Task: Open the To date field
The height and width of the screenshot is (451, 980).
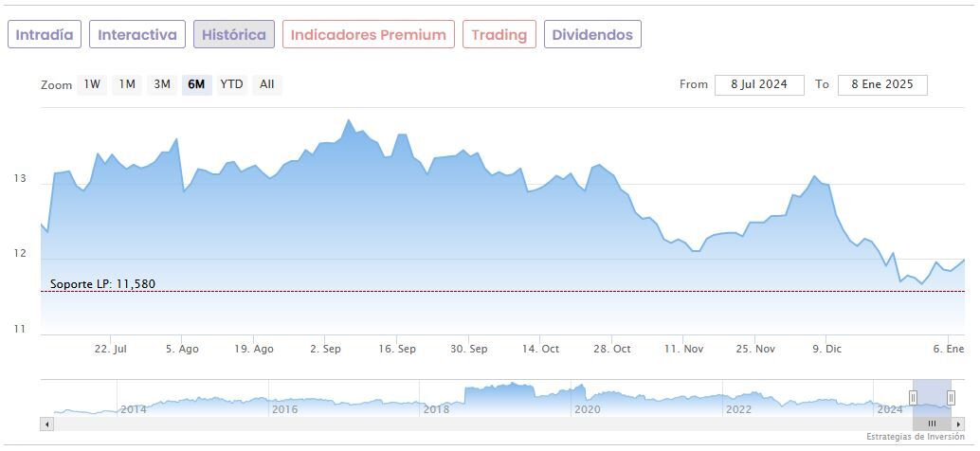Action: pyautogui.click(x=881, y=84)
